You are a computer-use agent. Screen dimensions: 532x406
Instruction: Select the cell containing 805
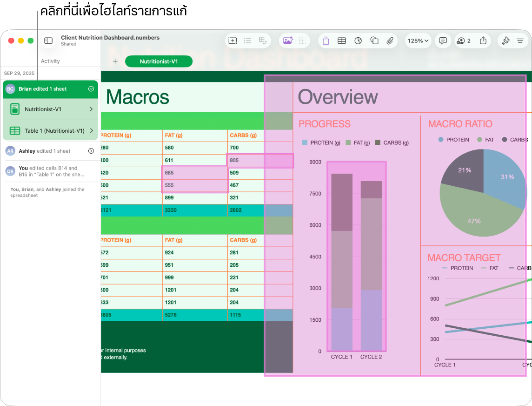point(245,161)
